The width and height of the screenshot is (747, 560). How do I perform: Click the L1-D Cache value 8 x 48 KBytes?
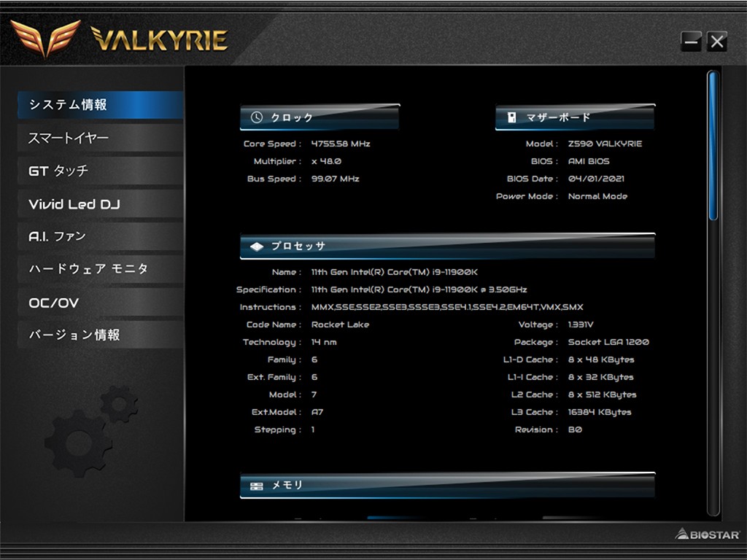click(601, 360)
